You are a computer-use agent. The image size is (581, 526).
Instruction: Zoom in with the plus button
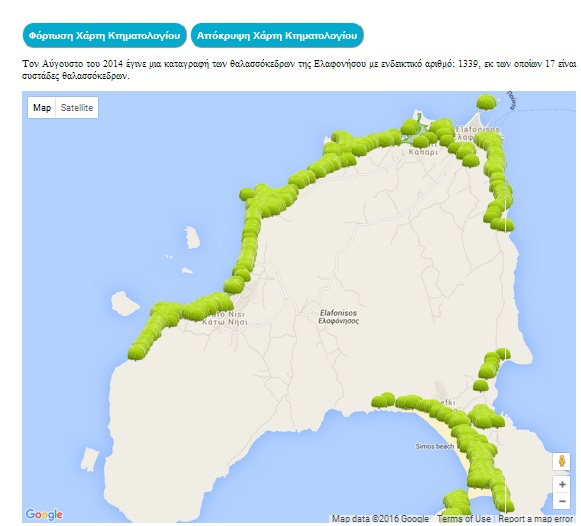click(562, 485)
